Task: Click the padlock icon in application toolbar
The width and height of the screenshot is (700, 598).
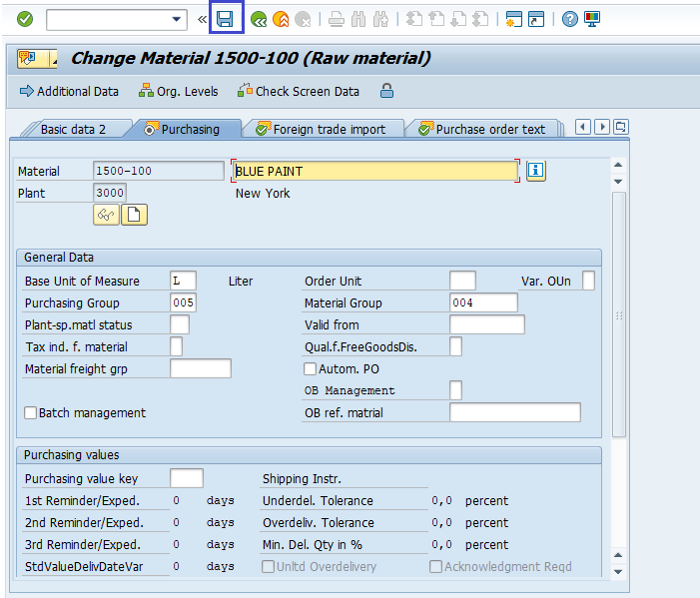Action: 386,91
